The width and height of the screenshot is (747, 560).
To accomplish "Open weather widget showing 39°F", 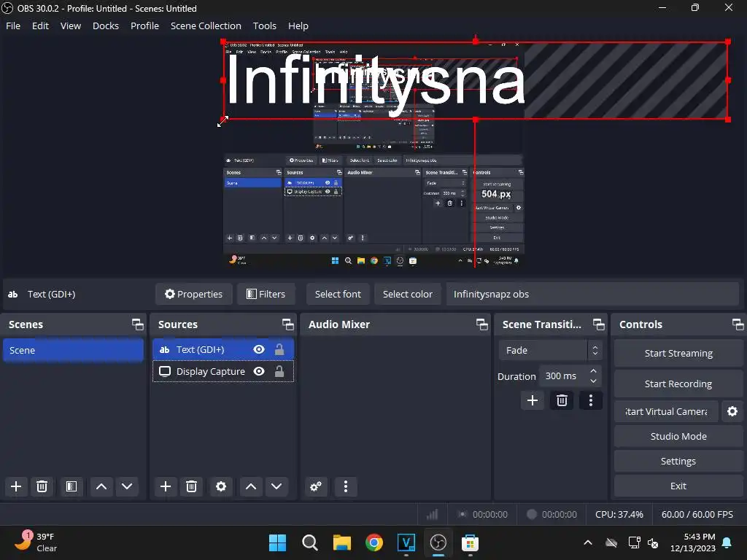I will click(x=36, y=542).
